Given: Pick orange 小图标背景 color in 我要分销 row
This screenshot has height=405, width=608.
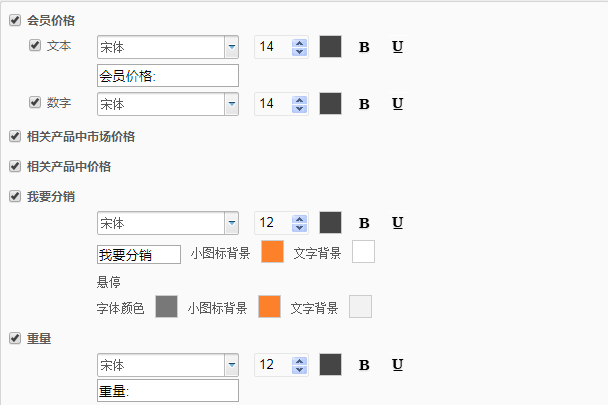Looking at the screenshot, I should tap(272, 252).
